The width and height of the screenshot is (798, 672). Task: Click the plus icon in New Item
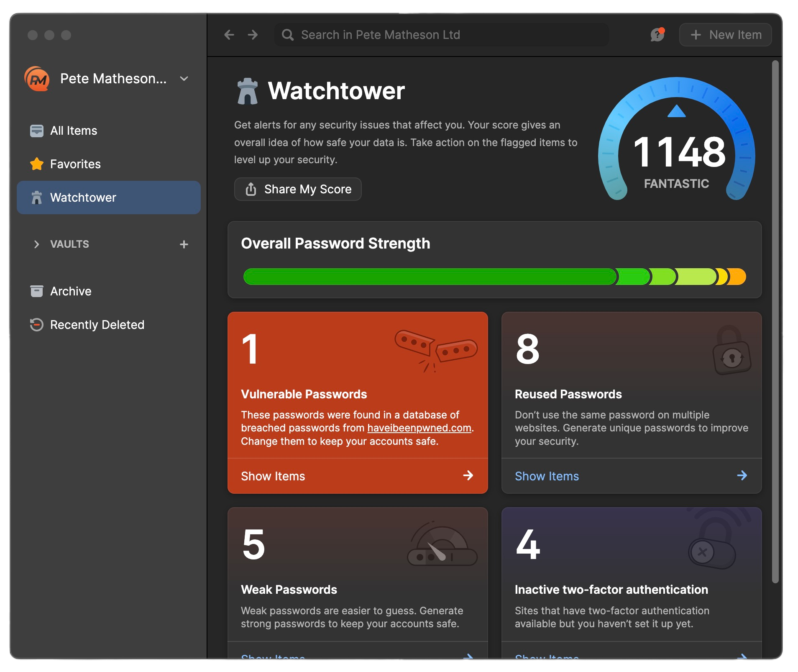[696, 35]
